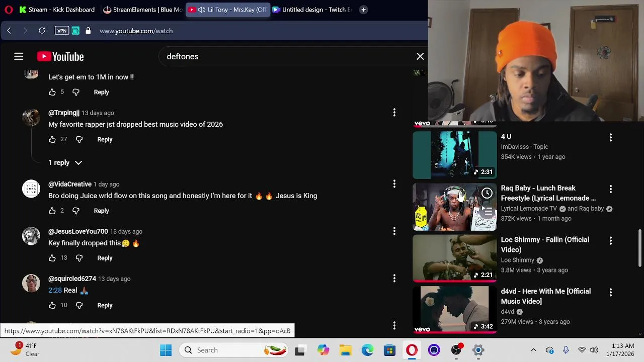Switch to Untitled design - Twitch tab

tap(312, 10)
